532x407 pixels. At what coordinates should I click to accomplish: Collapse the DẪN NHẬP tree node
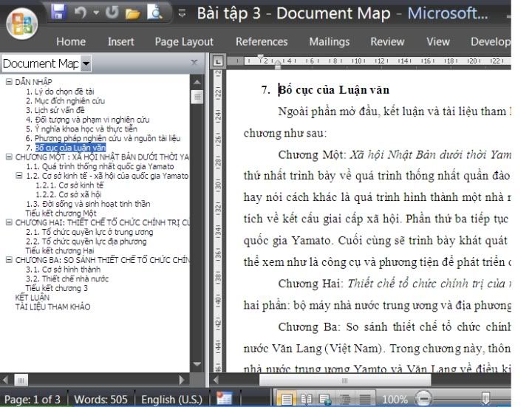(9, 82)
